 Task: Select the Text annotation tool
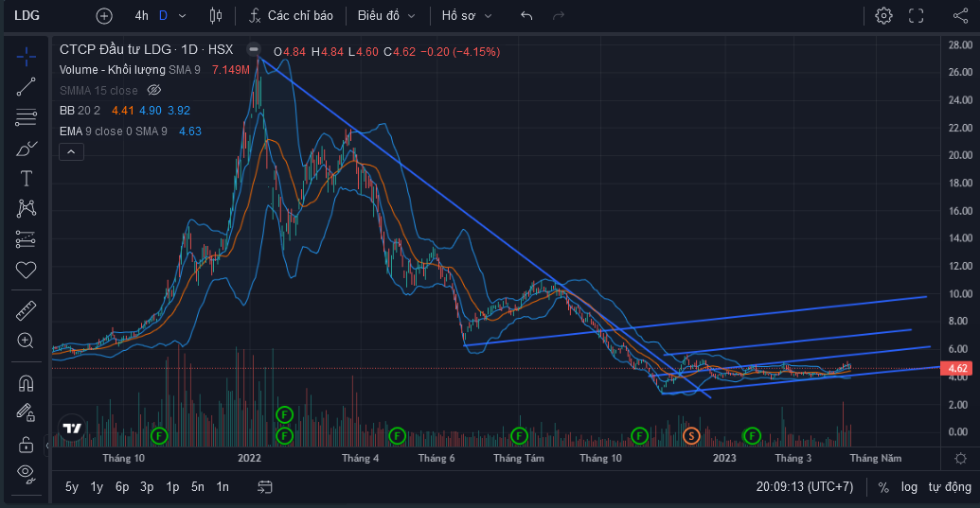tap(26, 179)
